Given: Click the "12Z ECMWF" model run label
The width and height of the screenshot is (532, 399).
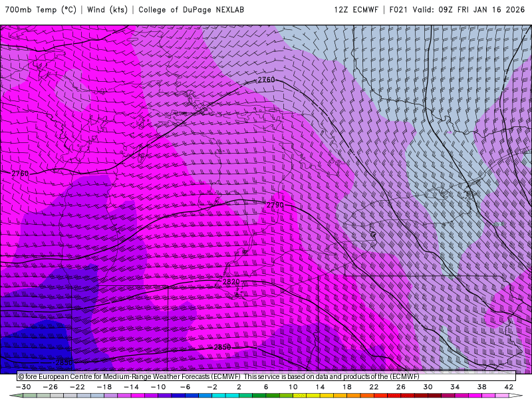Looking at the screenshot, I should [x=356, y=10].
